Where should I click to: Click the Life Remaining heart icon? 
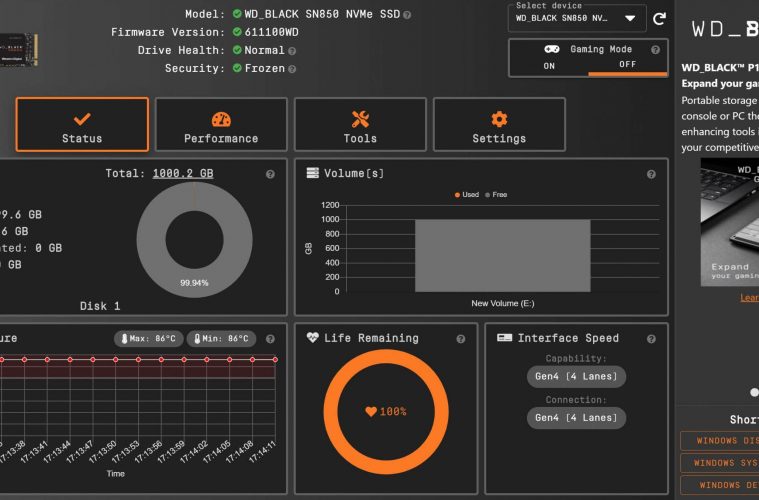coord(313,337)
